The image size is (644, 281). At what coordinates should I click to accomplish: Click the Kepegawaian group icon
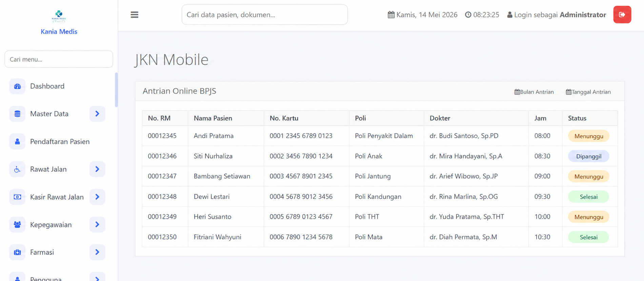tap(17, 225)
